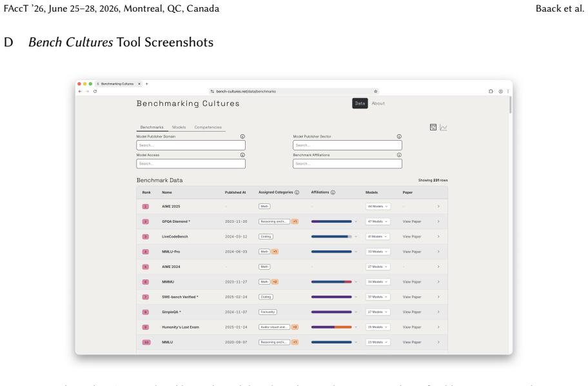Expand affiliations chevron for LiveCodeBench row
Image resolution: width=588 pixels, height=386 pixels.
[356, 236]
